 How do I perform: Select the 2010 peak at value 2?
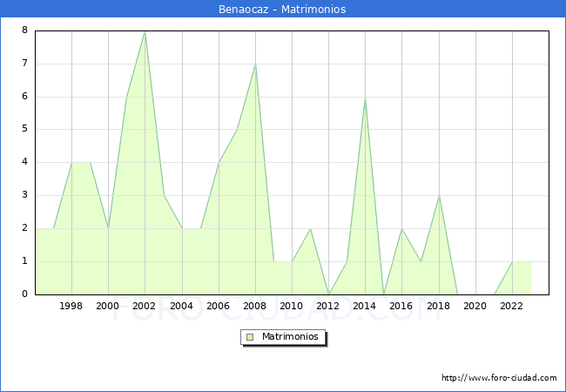coord(310,228)
